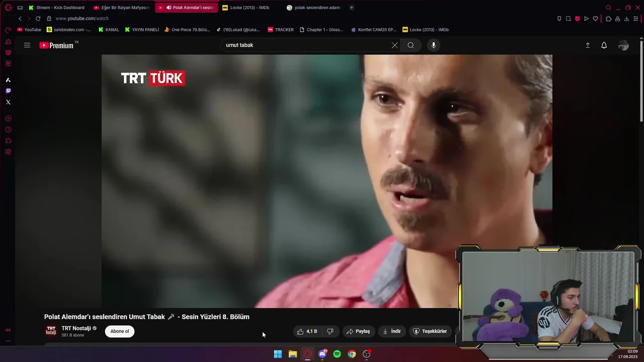Click the YouTube create/upload icon
Viewport: 644px width, 362px height.
click(x=588, y=45)
